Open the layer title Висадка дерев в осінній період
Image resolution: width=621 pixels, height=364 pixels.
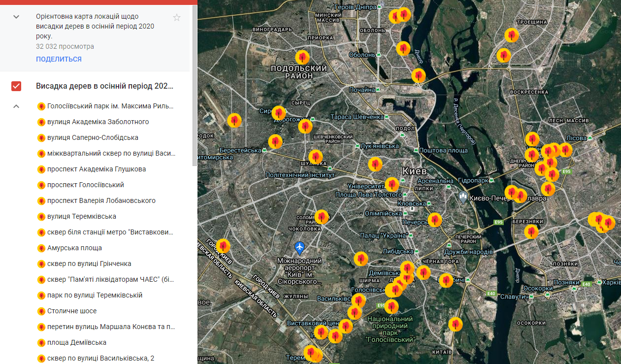[x=105, y=86]
